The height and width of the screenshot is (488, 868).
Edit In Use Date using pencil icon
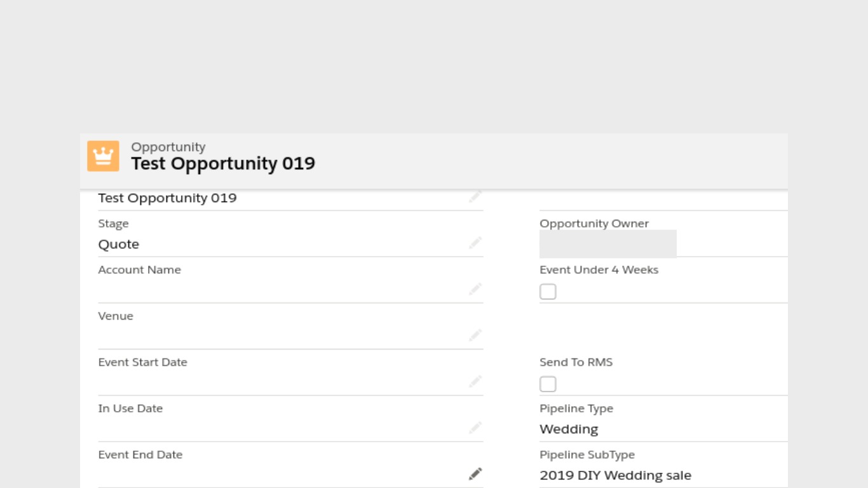[475, 428]
